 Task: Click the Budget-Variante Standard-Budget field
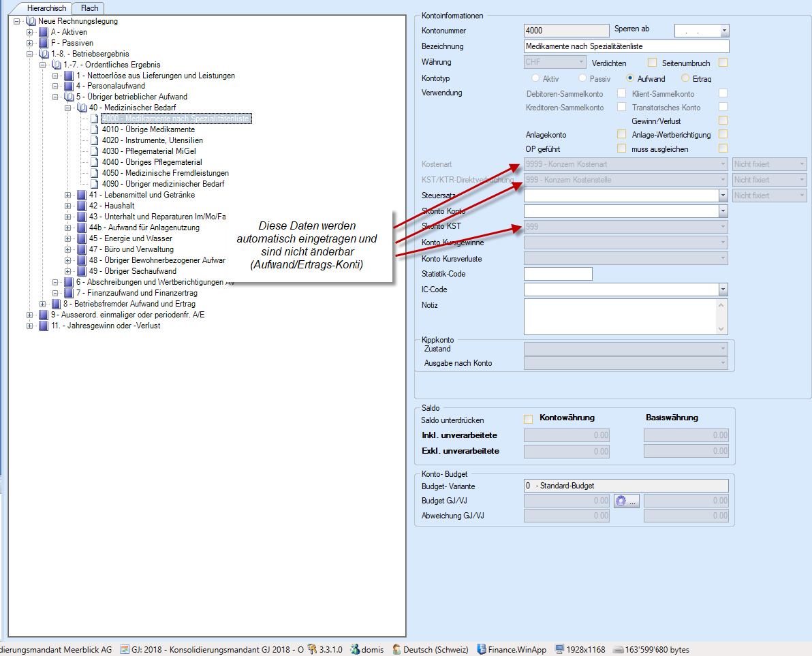[x=626, y=486]
